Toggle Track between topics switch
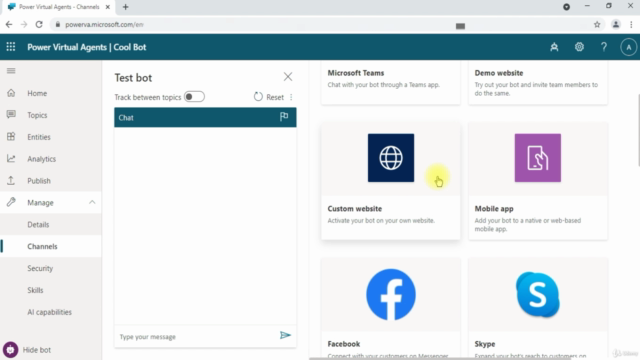This screenshot has width=640, height=360. (x=194, y=97)
